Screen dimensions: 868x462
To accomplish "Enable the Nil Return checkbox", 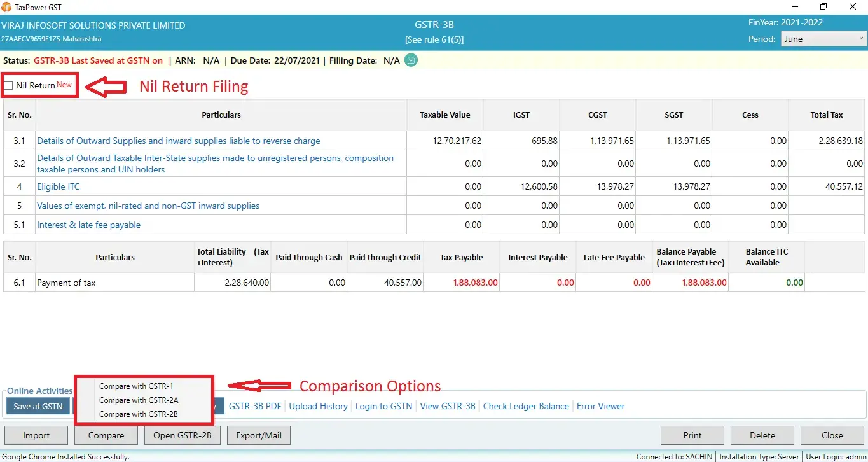I will tap(8, 85).
